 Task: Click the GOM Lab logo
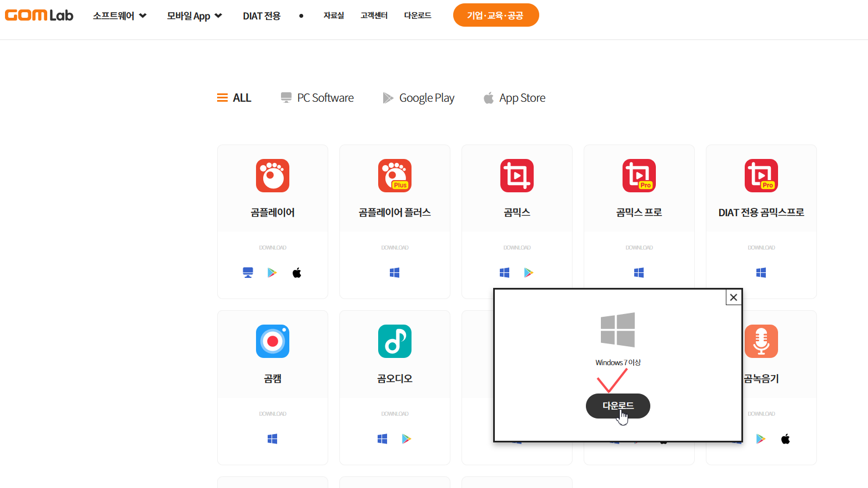[x=39, y=15]
